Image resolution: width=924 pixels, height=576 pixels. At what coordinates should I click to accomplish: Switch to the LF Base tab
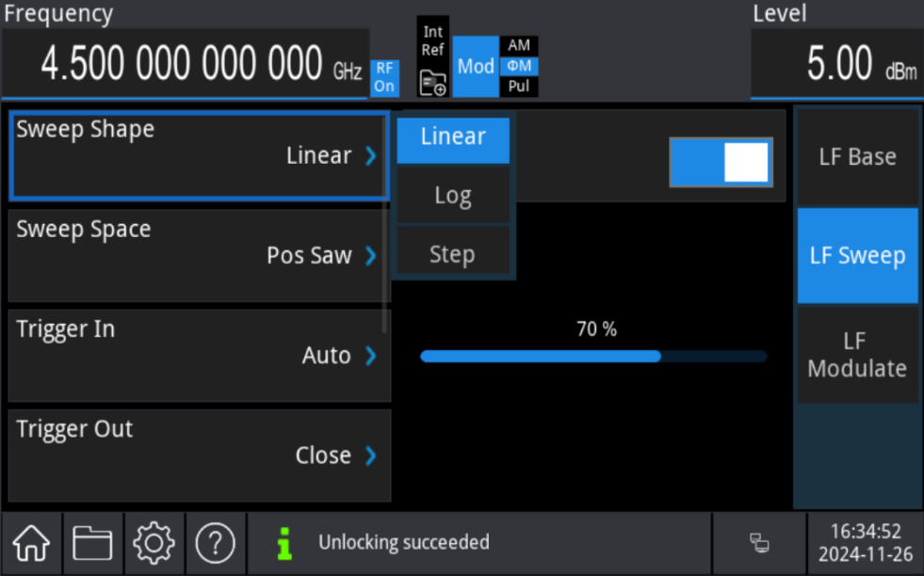857,157
